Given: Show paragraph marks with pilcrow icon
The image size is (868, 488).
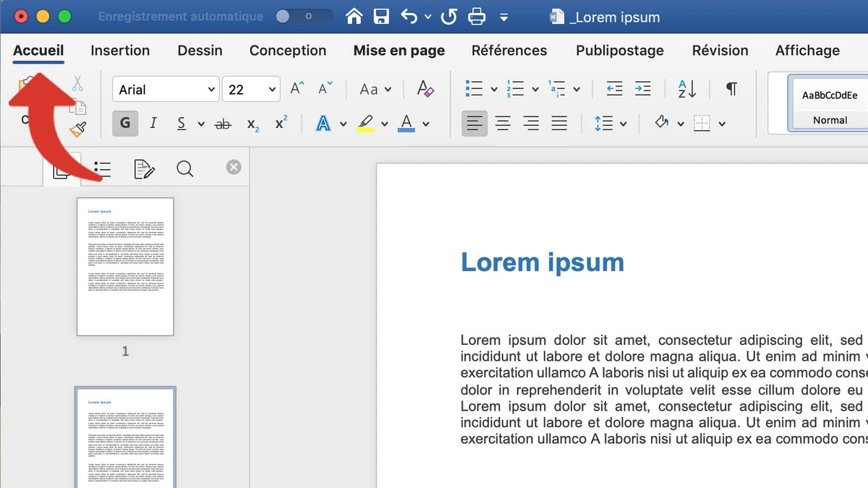Looking at the screenshot, I should pos(731,89).
